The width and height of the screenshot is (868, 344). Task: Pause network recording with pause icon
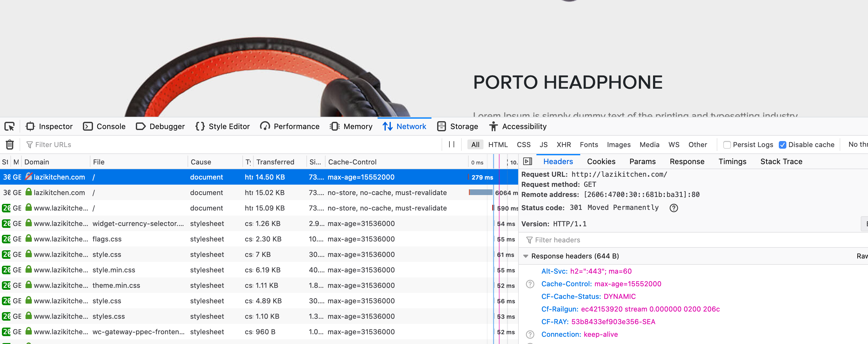[452, 144]
